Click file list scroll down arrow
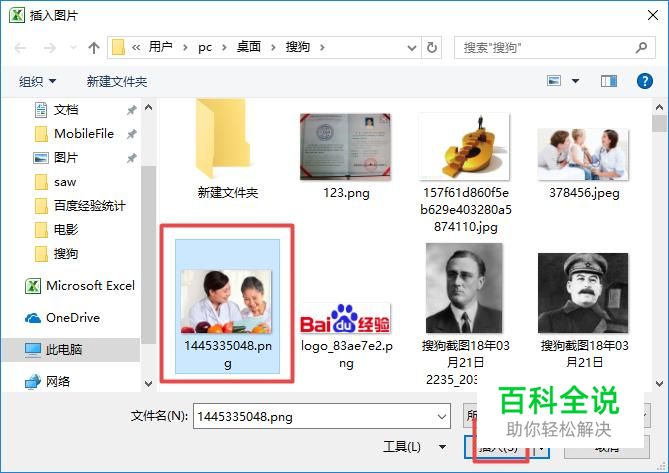Screen dimensions: 669x473 [x=660, y=383]
